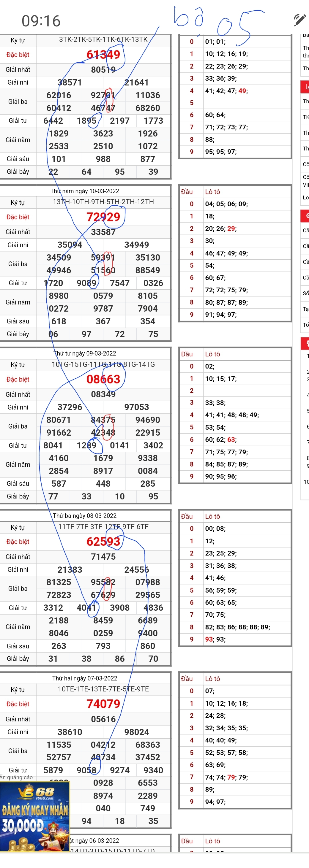Select the special prize number 62593

click(x=103, y=542)
